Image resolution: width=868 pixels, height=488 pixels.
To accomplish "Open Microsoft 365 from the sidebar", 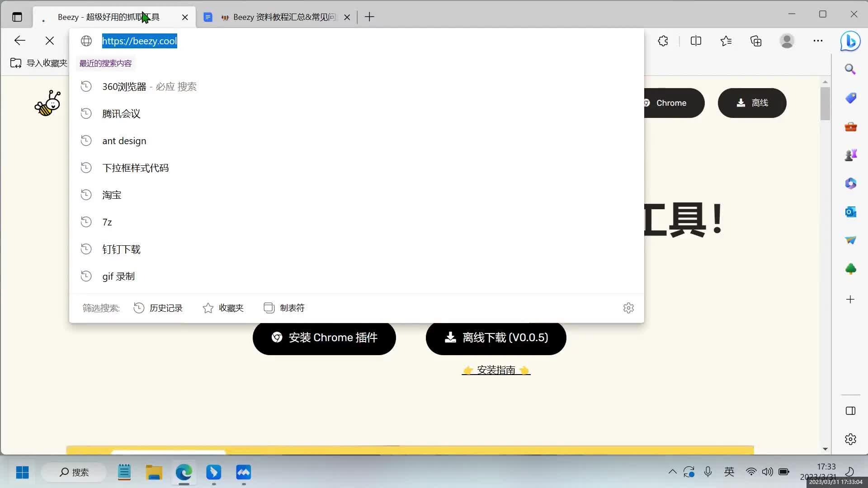I will 850,183.
